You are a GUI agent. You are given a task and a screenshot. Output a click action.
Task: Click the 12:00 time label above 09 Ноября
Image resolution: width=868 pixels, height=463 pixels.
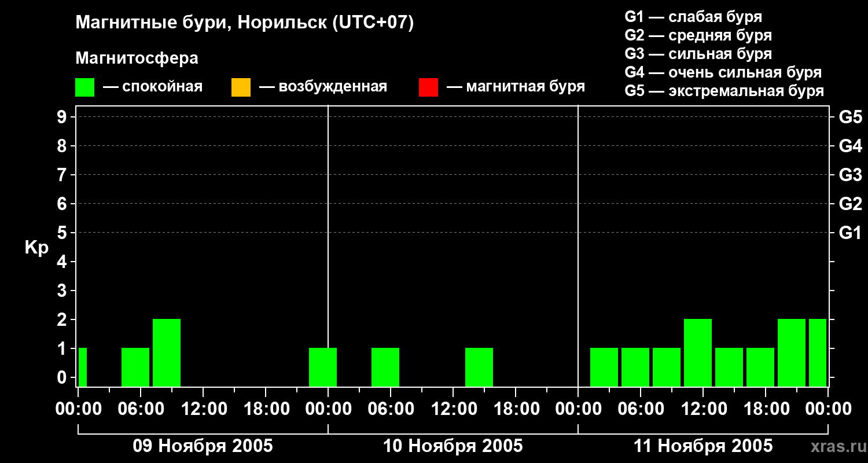[203, 409]
